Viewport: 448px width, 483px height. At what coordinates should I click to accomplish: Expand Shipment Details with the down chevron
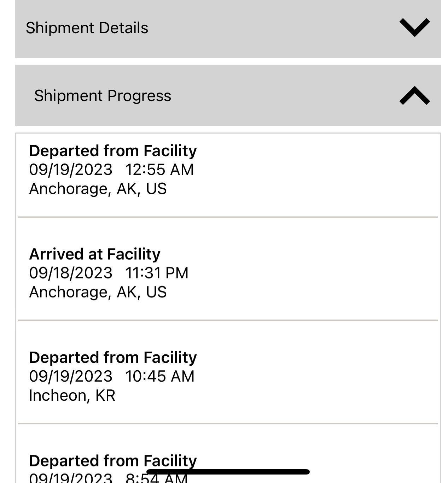414,28
